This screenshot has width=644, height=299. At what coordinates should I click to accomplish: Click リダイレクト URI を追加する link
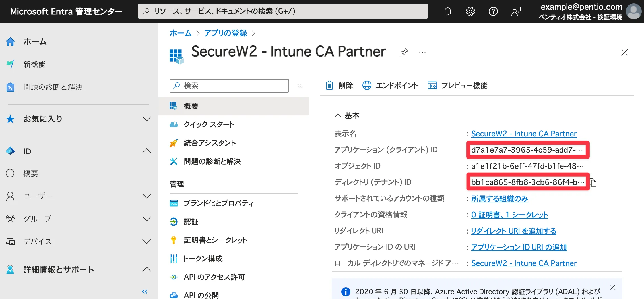click(514, 231)
